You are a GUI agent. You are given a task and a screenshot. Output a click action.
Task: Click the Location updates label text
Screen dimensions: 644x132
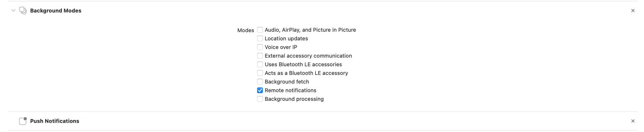click(286, 38)
